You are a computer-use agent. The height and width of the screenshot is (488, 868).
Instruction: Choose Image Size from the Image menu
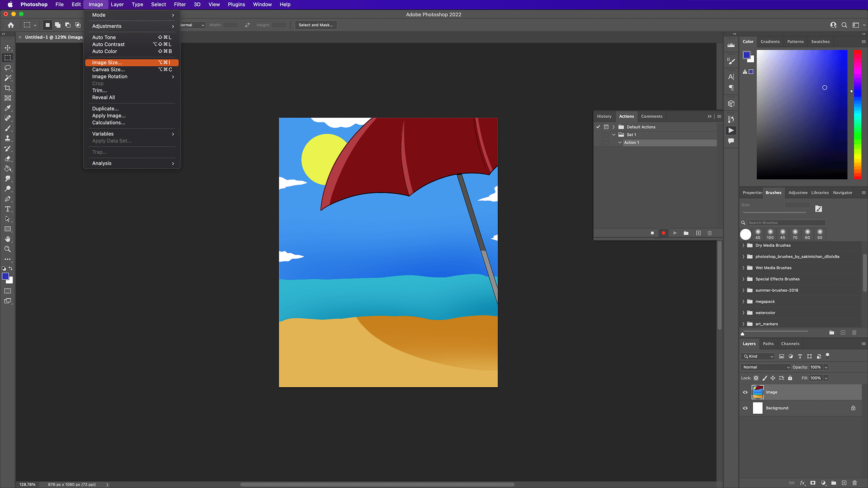(x=107, y=62)
